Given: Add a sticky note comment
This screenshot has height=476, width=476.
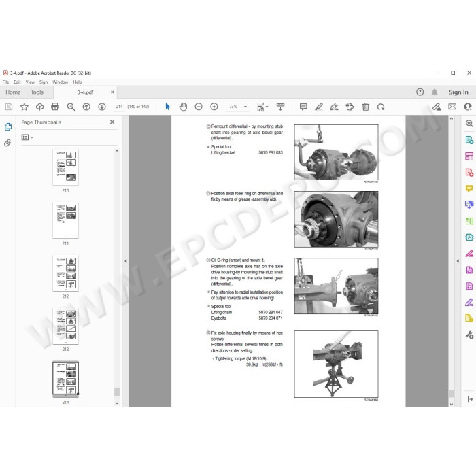Looking at the screenshot, I should coord(303,107).
